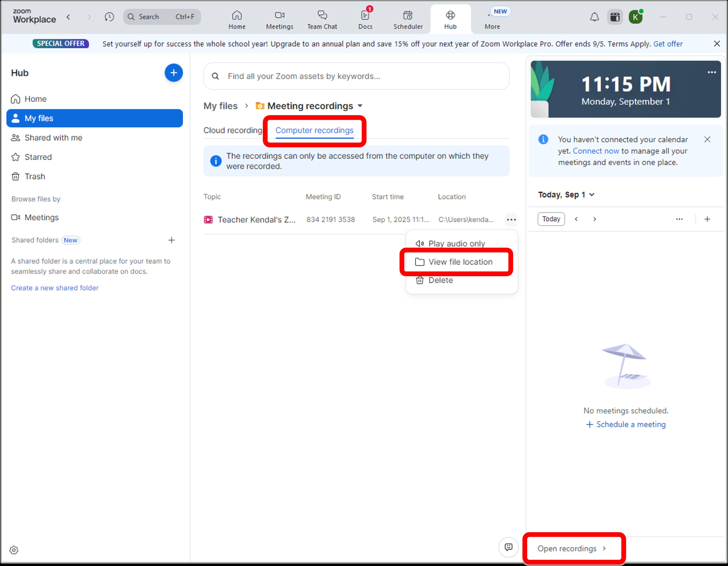Click the blue plus button in Hub

(x=173, y=73)
